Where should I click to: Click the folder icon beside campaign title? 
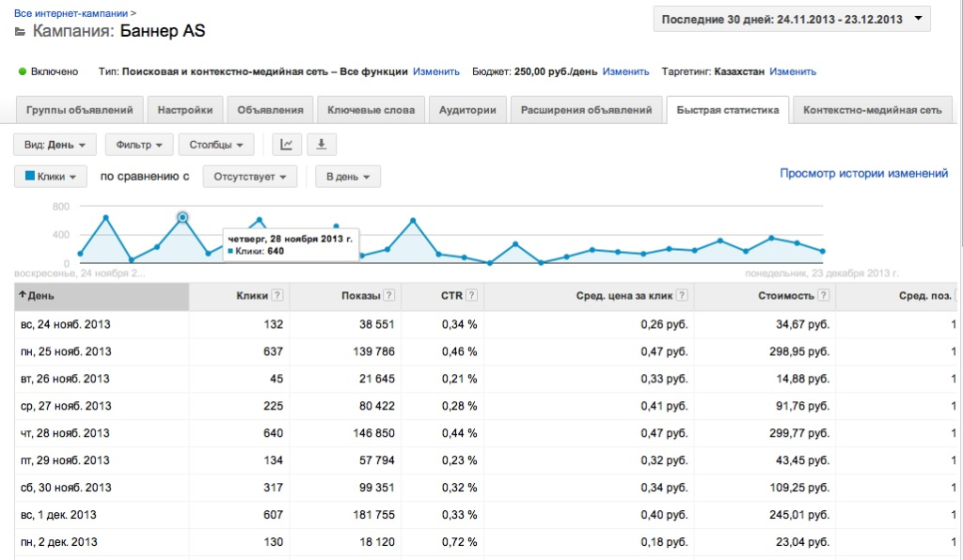pyautogui.click(x=21, y=33)
